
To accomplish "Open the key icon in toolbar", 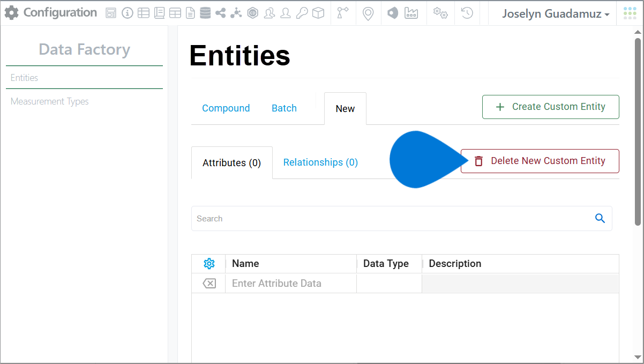I will (x=302, y=13).
